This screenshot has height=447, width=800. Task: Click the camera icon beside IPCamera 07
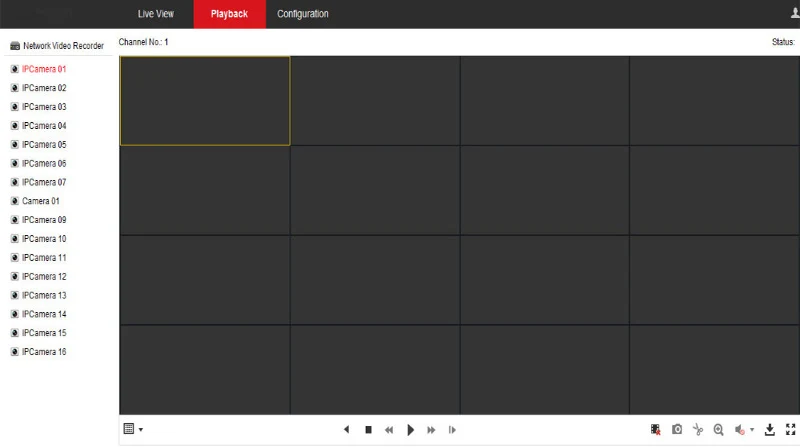coord(14,182)
